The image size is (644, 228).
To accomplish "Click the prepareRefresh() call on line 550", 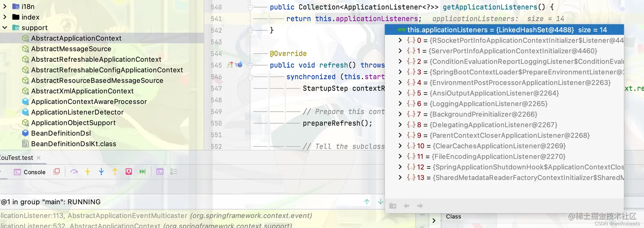I will (337, 123).
